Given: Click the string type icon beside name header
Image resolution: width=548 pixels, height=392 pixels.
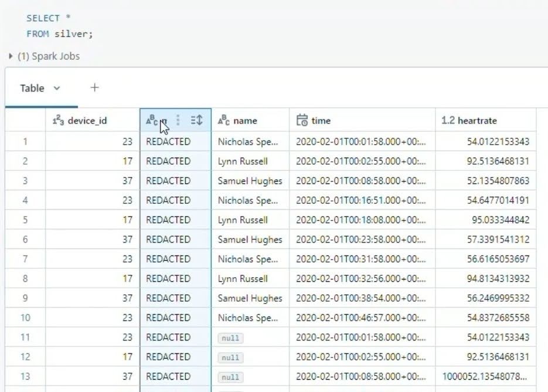Looking at the screenshot, I should 224,120.
